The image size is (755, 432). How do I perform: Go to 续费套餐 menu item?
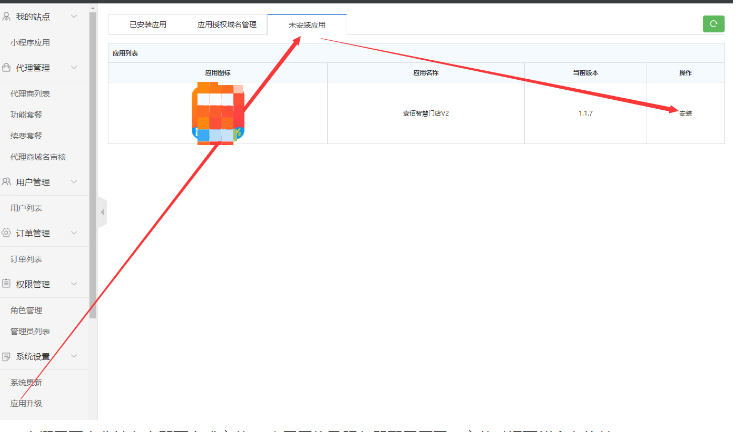[x=26, y=136]
